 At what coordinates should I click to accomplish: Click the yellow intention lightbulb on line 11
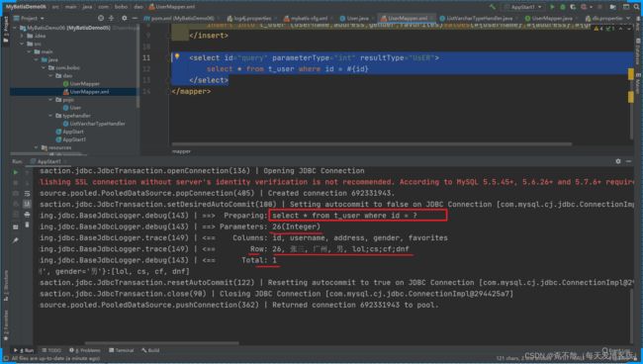177,56
